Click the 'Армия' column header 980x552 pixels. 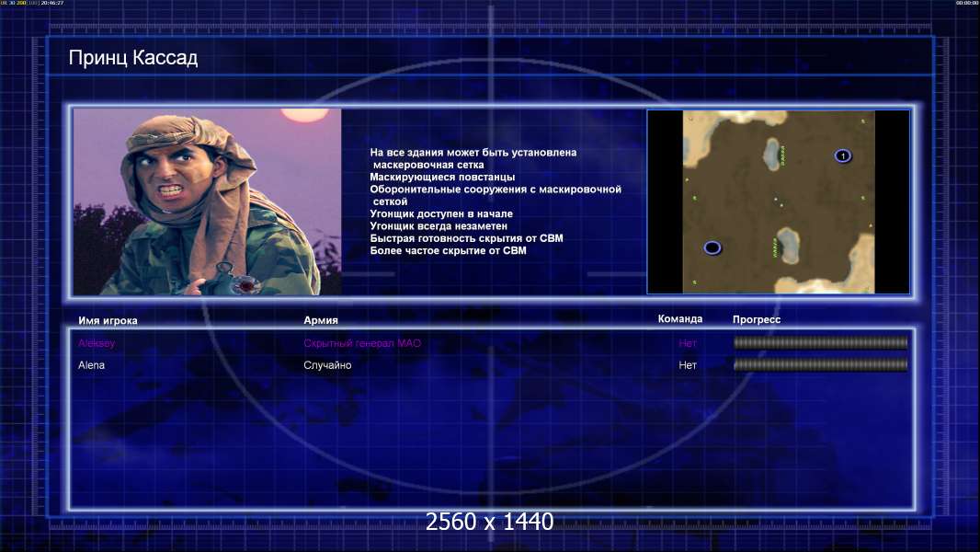pos(321,320)
